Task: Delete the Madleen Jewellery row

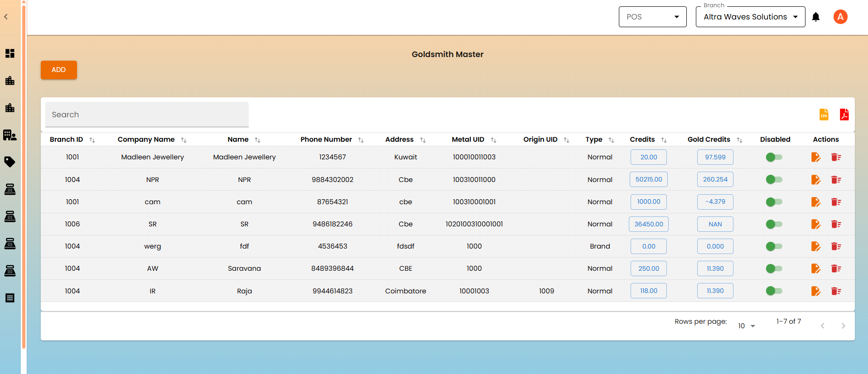Action: coord(836,157)
